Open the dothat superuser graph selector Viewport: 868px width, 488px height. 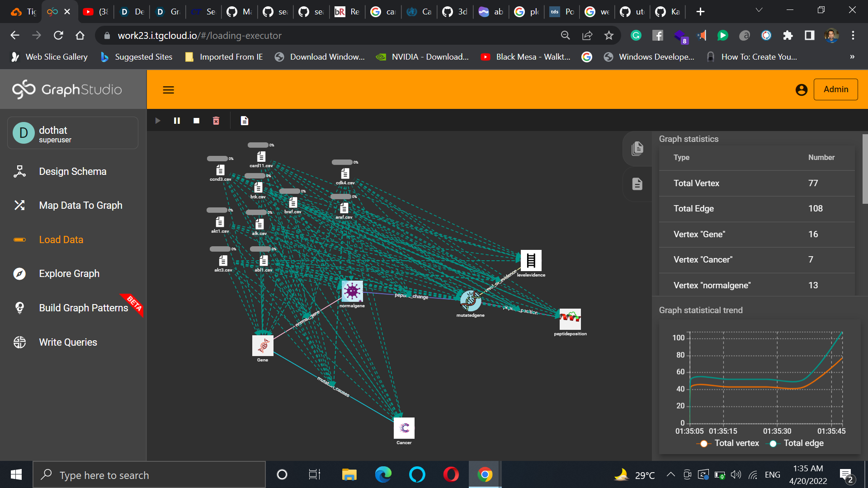(73, 133)
